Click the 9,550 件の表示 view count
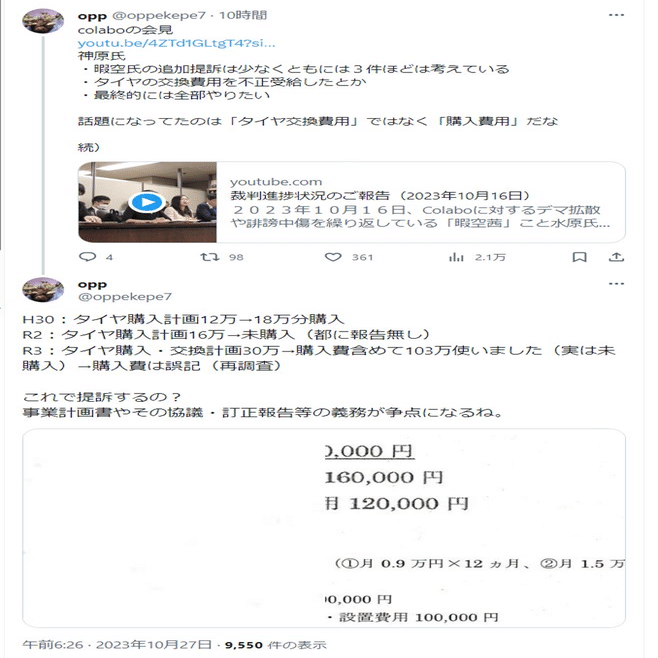The height and width of the screenshot is (658, 658). point(276,645)
